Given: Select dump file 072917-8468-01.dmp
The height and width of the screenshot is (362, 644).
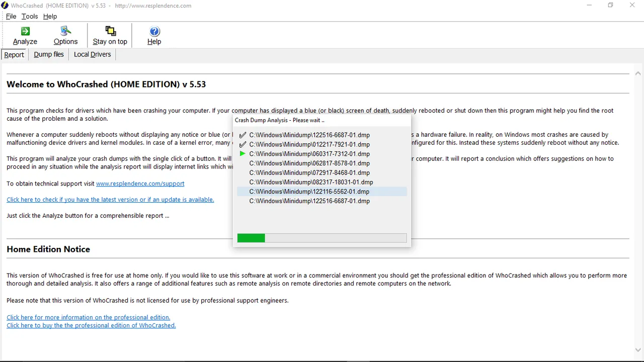Looking at the screenshot, I should (x=309, y=173).
